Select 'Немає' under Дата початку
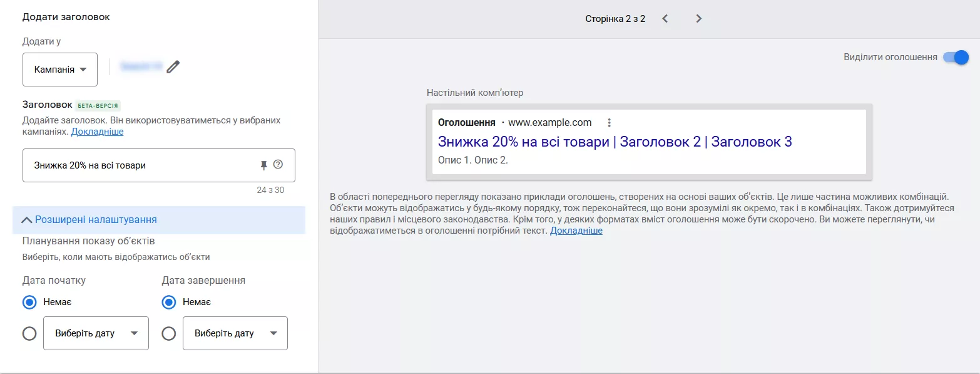 pos(29,303)
